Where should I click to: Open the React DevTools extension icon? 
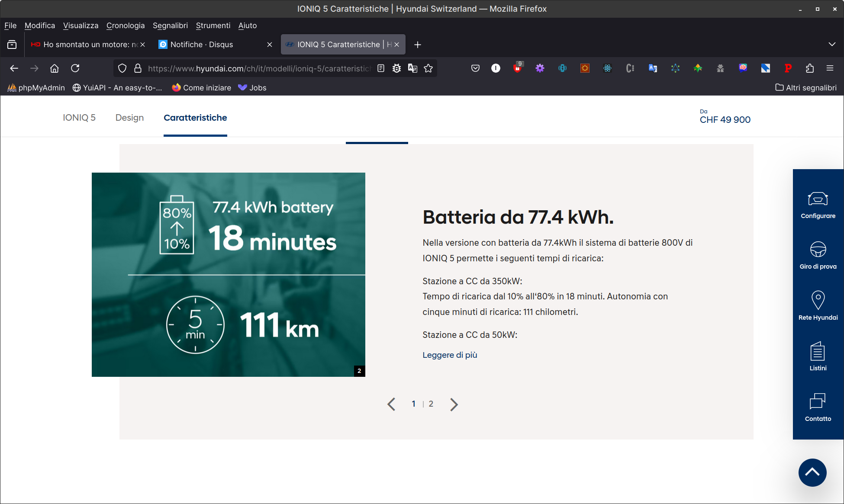point(608,68)
